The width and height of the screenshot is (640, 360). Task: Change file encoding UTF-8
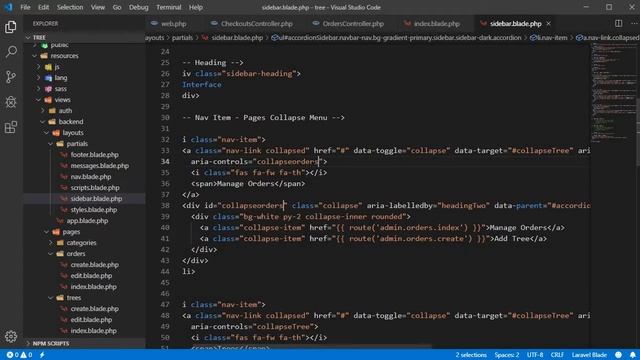click(x=535, y=355)
